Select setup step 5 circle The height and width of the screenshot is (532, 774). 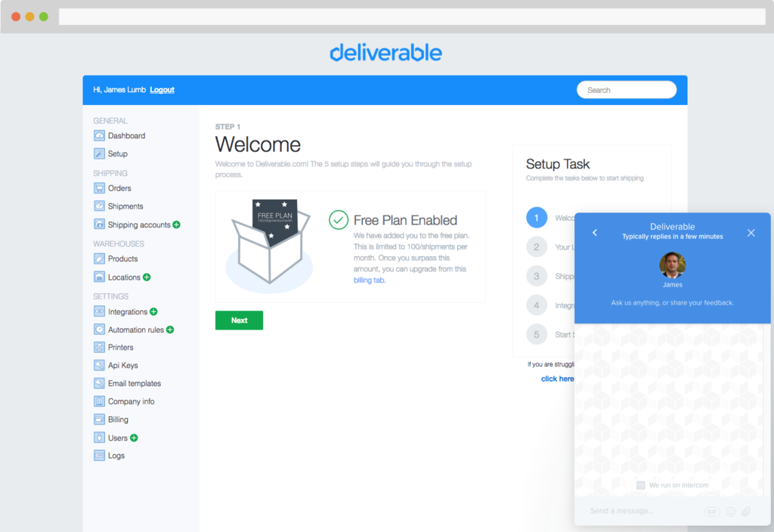(x=537, y=335)
